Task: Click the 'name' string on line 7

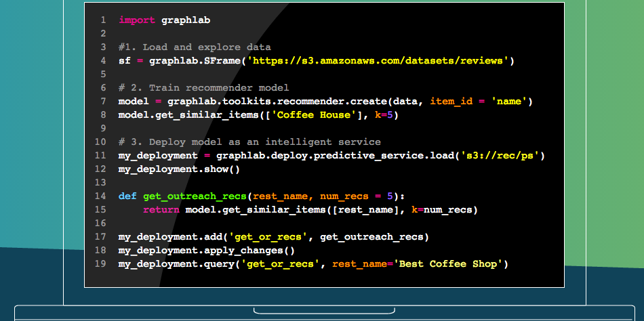Action: [x=509, y=102]
